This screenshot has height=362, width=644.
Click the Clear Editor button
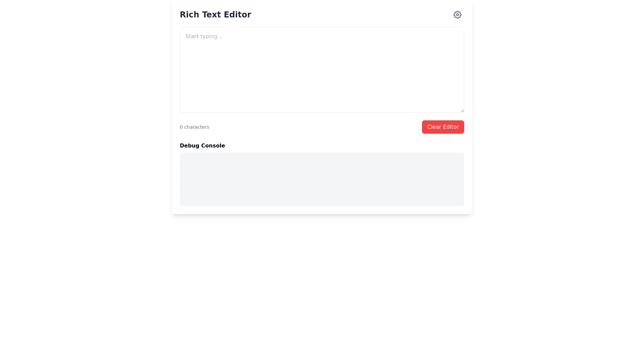coord(443,127)
